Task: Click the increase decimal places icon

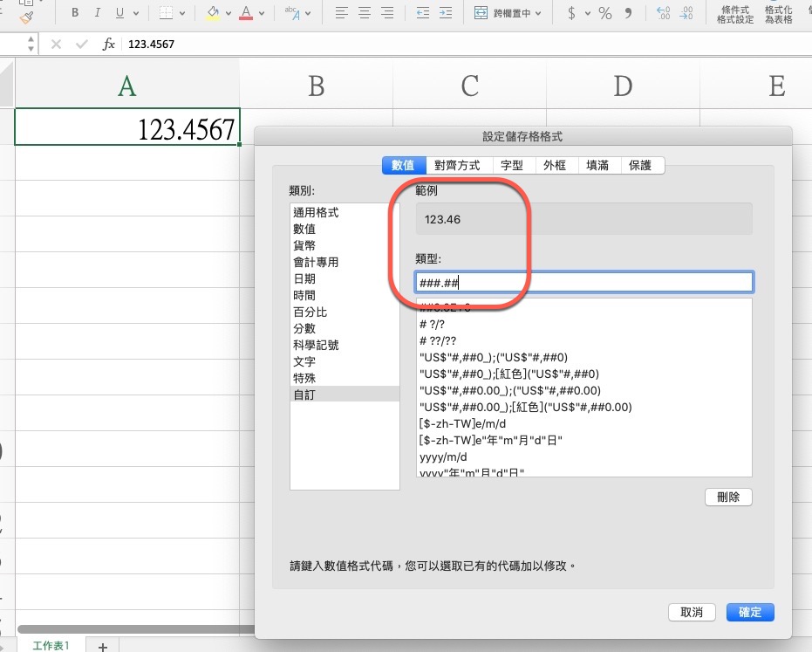Action: pyautogui.click(x=663, y=13)
